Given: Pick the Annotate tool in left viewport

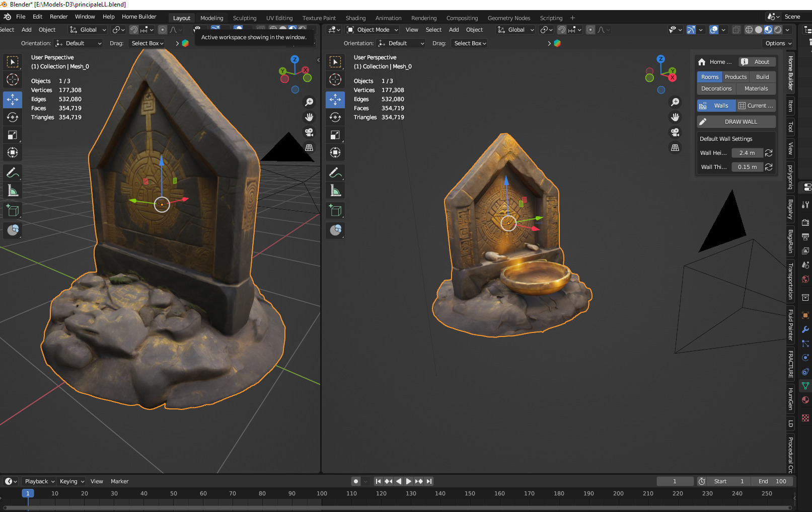Looking at the screenshot, I should click(x=13, y=173).
